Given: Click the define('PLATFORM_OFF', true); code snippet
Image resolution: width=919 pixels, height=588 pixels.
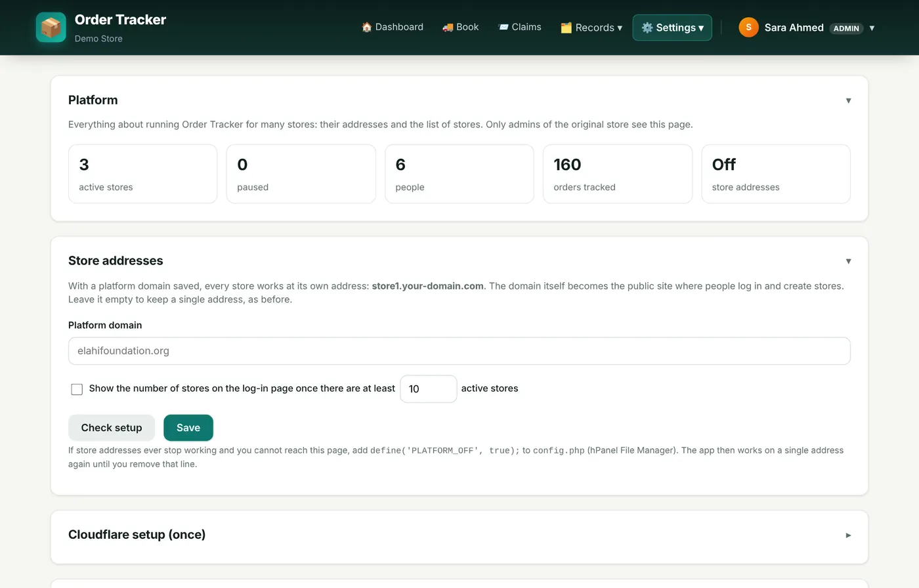Looking at the screenshot, I should click(x=444, y=451).
